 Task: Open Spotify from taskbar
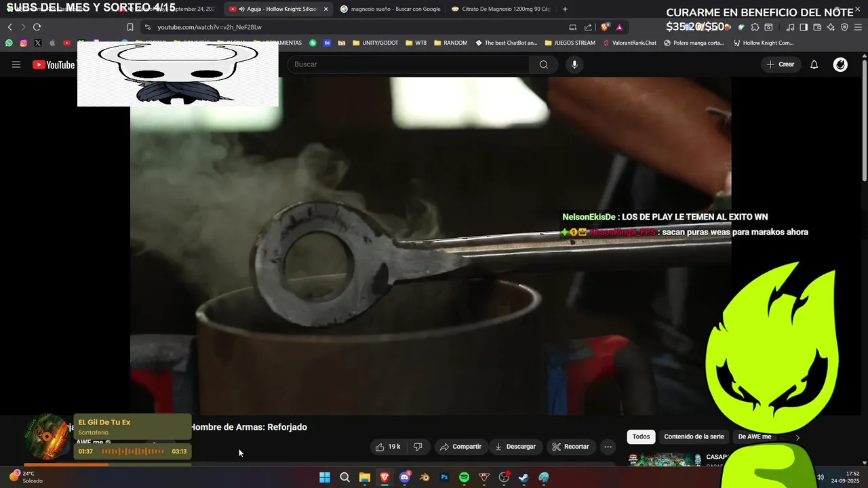[464, 477]
